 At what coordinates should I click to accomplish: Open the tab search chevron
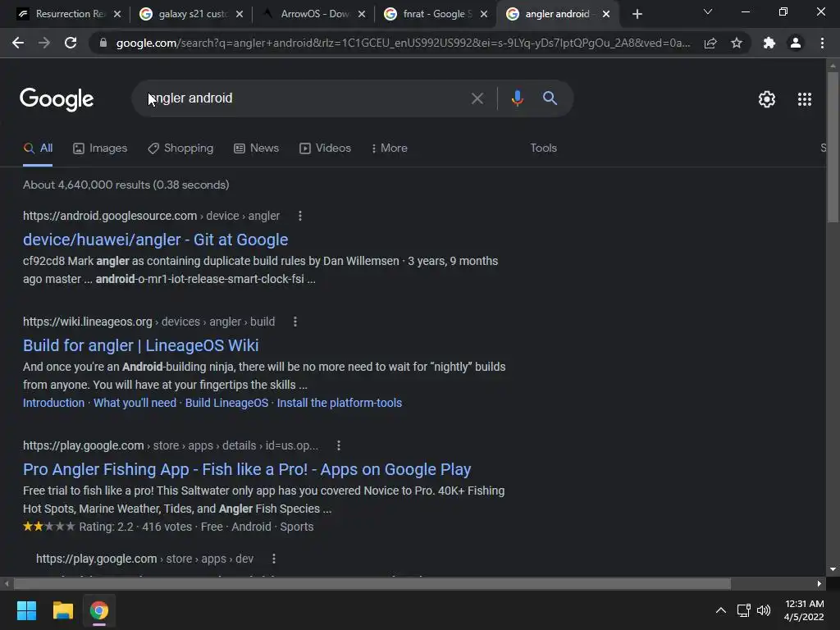708,11
